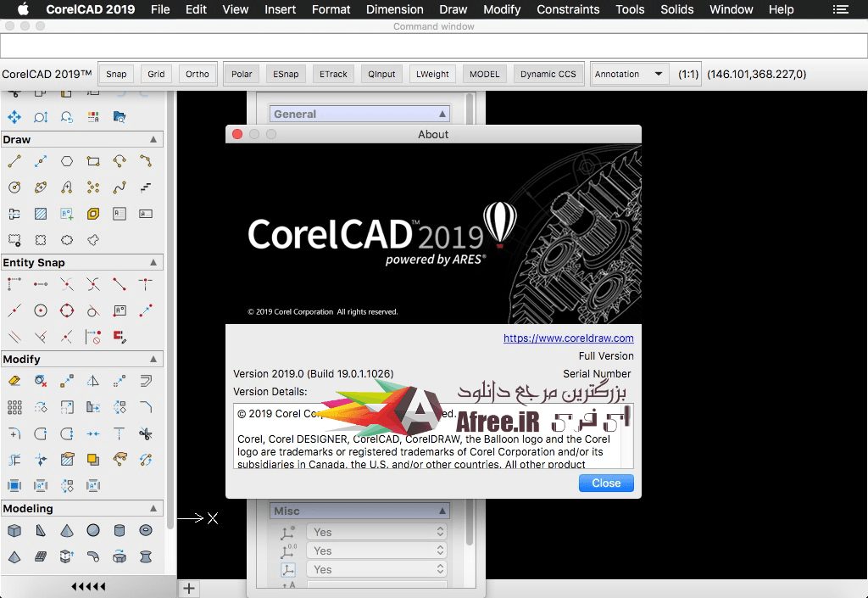Open the Annotation scale dropdown
This screenshot has height=598, width=868.
[x=628, y=74]
